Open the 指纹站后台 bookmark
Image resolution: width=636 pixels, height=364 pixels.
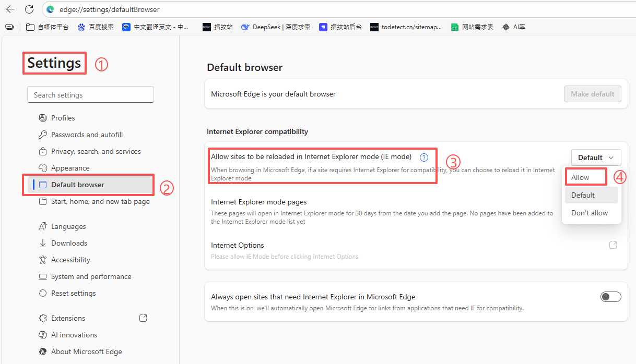[x=340, y=27]
